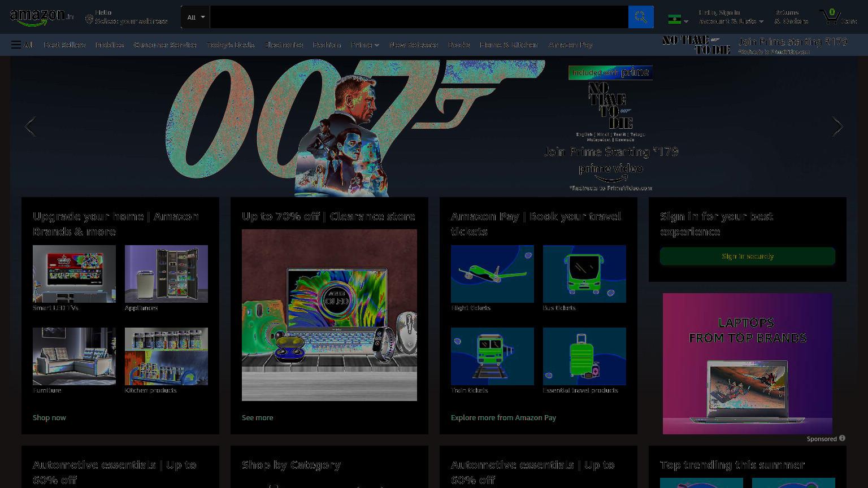Open the hamburger All menu
The height and width of the screenshot is (488, 868).
point(22,45)
